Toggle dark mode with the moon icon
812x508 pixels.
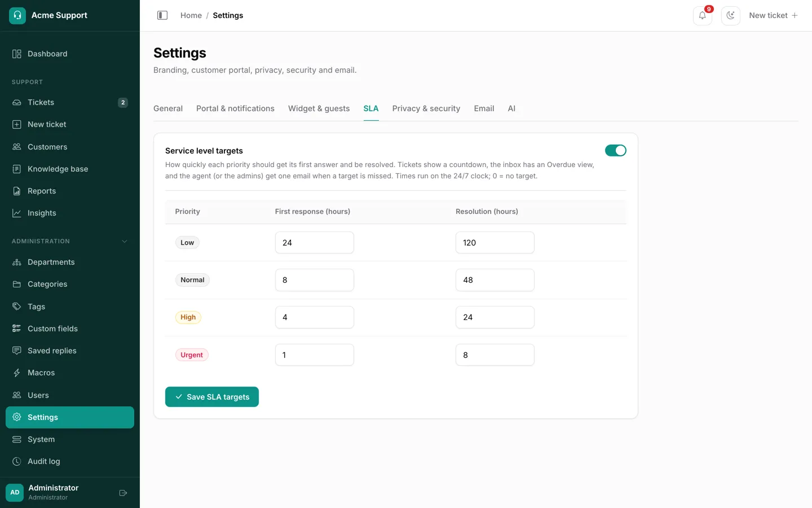(731, 16)
